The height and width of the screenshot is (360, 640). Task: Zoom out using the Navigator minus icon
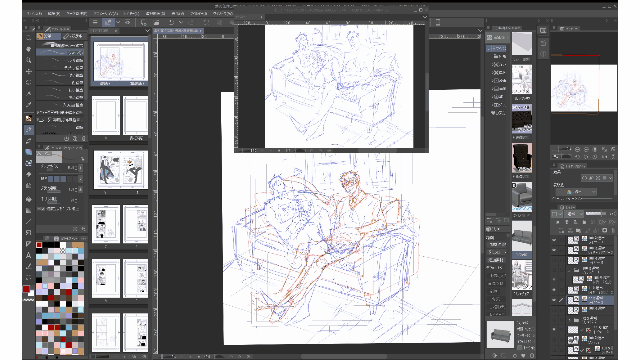click(x=577, y=149)
